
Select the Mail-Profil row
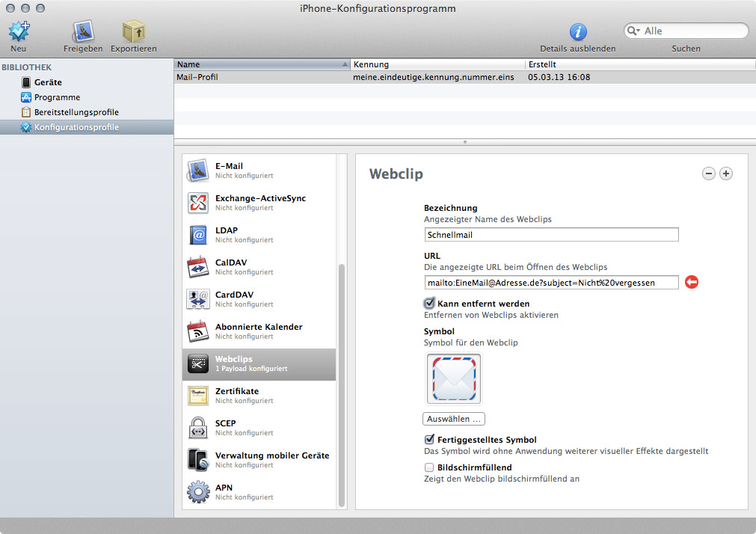[x=465, y=77]
